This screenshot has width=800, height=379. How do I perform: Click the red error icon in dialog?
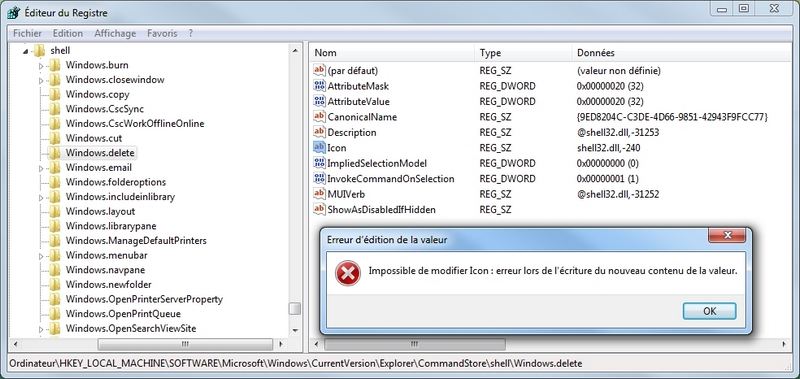click(347, 273)
